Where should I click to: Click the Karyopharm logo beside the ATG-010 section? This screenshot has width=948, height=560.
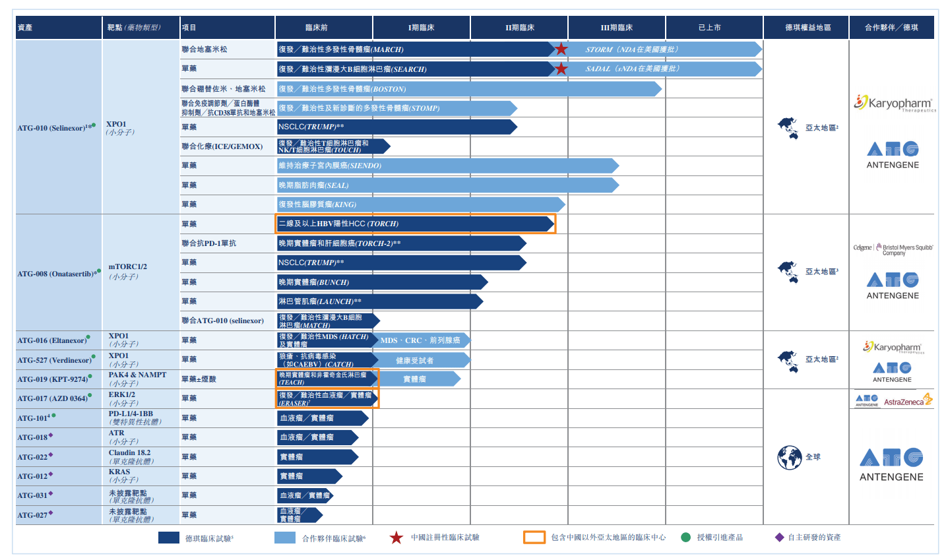[894, 103]
